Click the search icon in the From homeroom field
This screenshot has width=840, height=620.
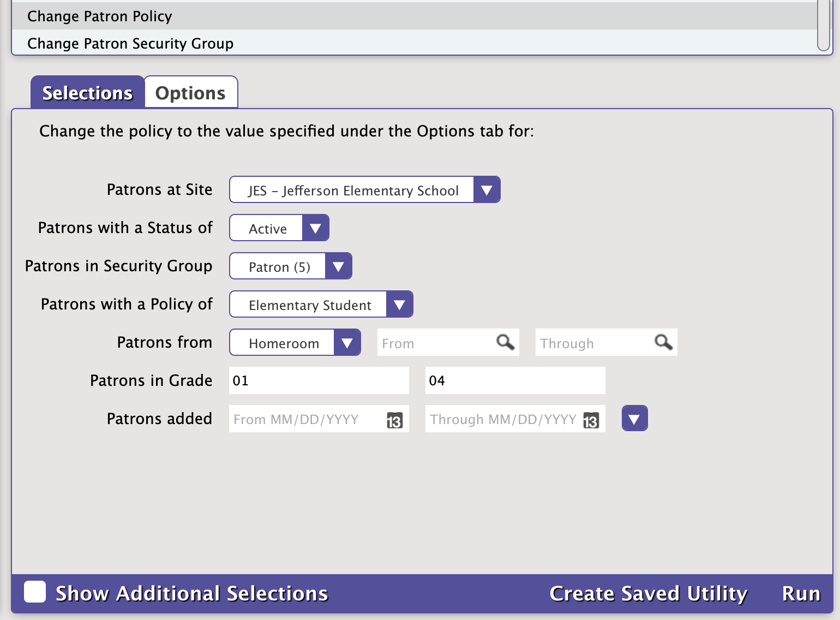click(505, 342)
